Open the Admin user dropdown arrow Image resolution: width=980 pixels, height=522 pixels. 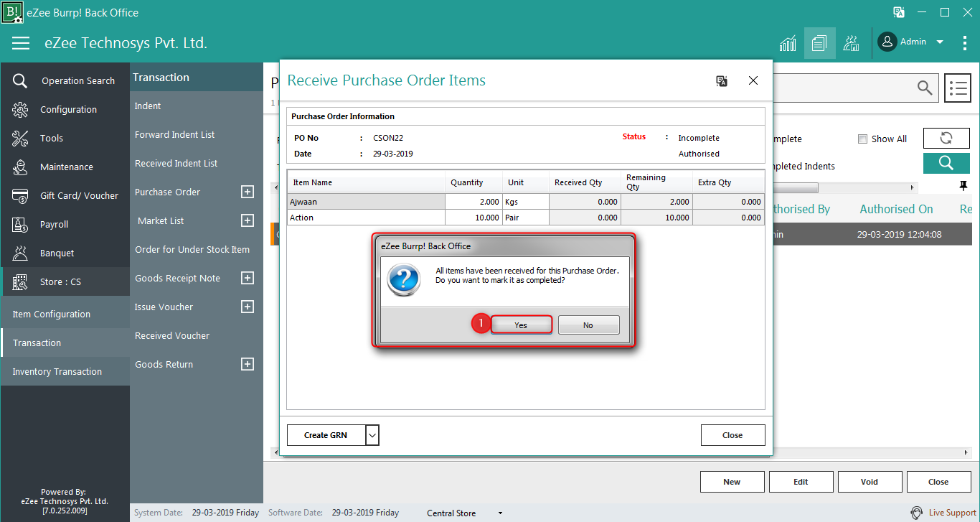point(940,42)
